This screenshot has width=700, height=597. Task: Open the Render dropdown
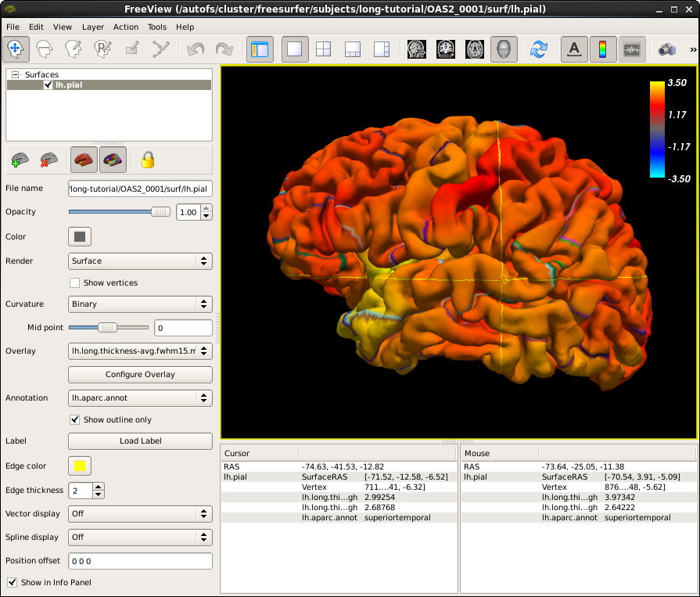coord(140,261)
